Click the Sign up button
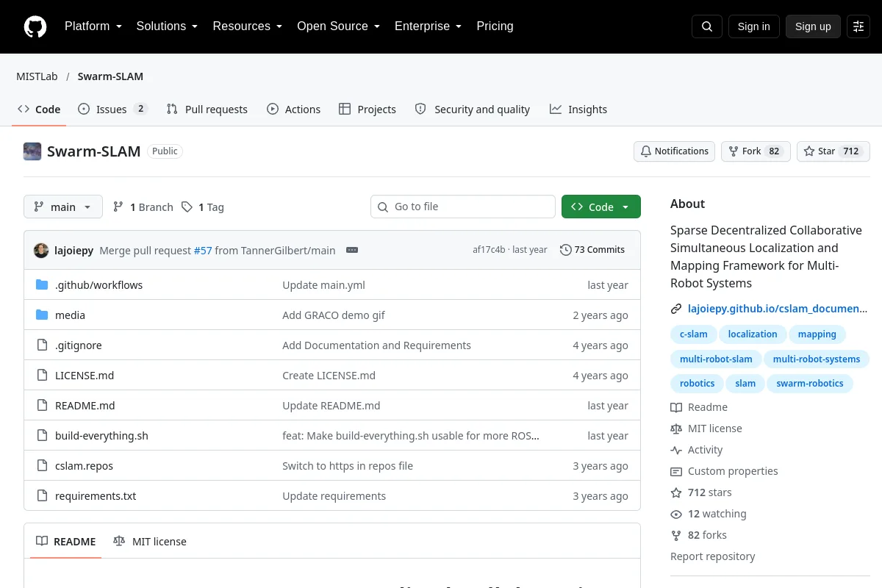This screenshot has width=882, height=588. coord(813,26)
